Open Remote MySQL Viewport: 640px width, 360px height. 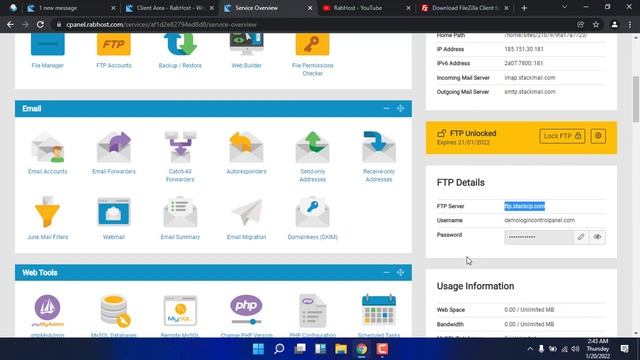(x=180, y=316)
